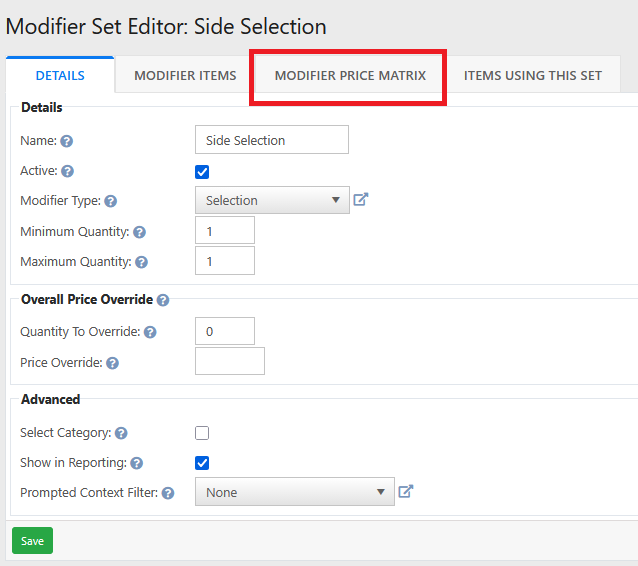The image size is (638, 566).
Task: Show help for Maximum Quantity
Action: tap(142, 262)
